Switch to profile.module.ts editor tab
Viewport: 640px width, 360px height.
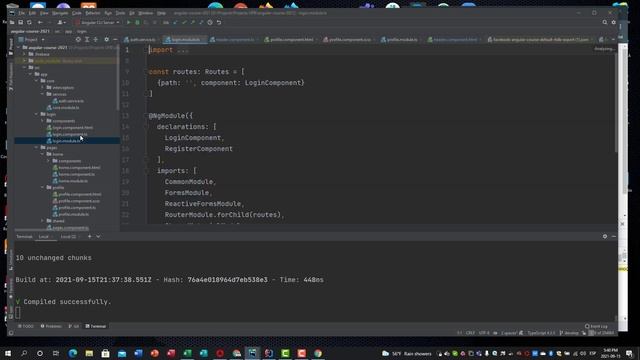(x=399, y=40)
